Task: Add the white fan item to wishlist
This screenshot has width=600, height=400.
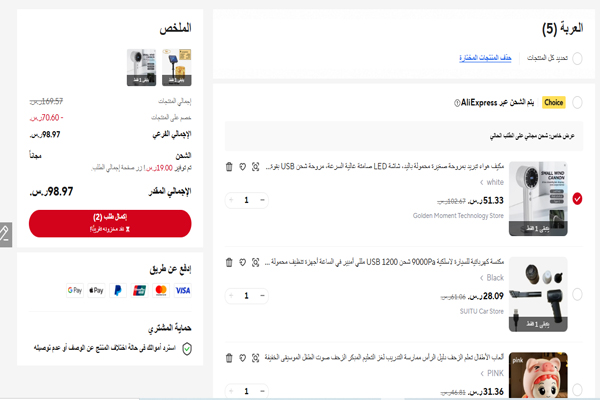Action: click(242, 167)
